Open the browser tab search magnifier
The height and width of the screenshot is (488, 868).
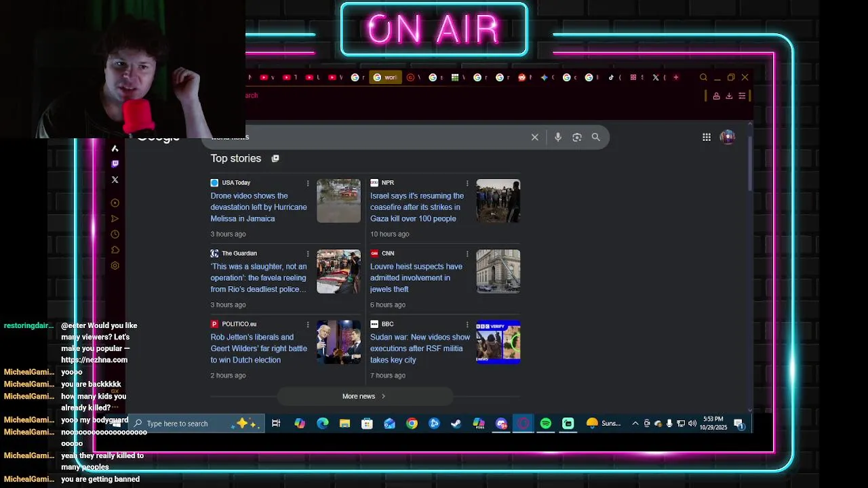pyautogui.click(x=703, y=77)
